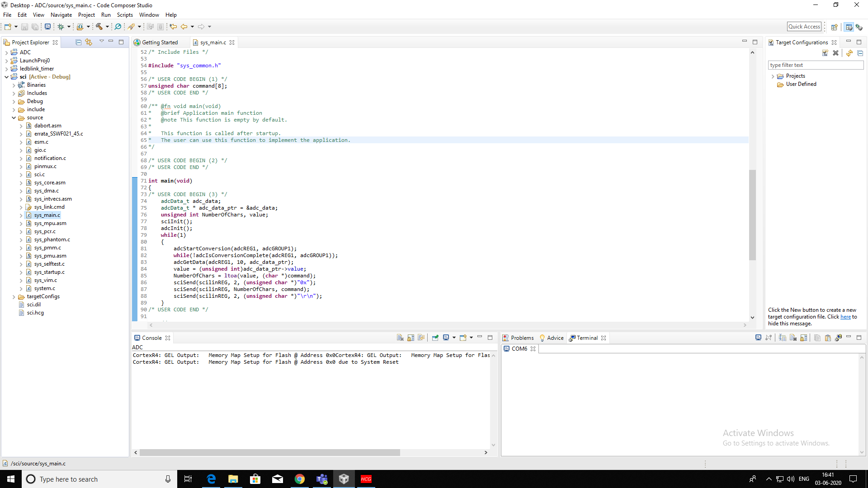Screen dimensions: 868x488
Task: Click Clear Terminal icon
Action: pyautogui.click(x=793, y=338)
